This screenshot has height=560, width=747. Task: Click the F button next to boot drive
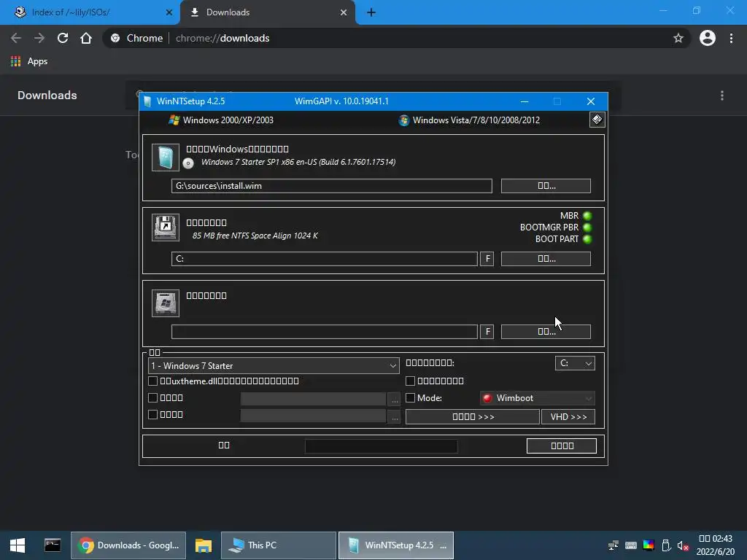coord(487,259)
